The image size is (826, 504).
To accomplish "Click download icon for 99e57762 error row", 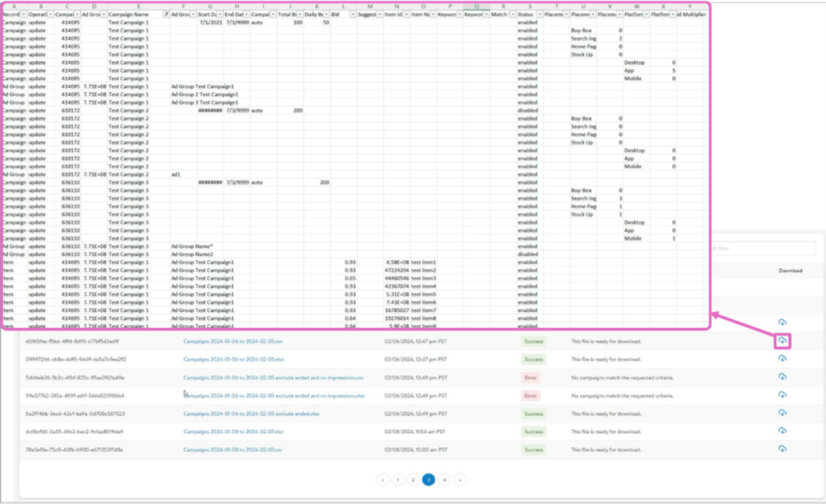I will click(x=782, y=395).
